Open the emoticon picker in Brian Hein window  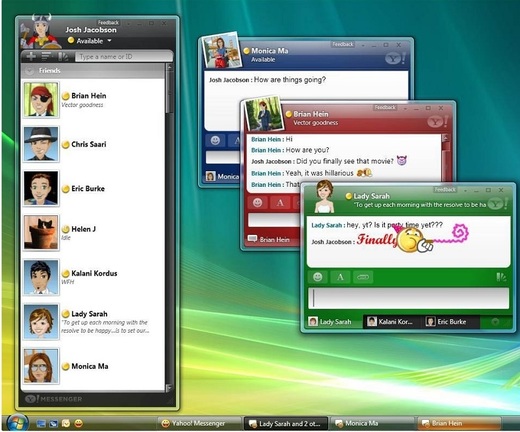click(257, 203)
